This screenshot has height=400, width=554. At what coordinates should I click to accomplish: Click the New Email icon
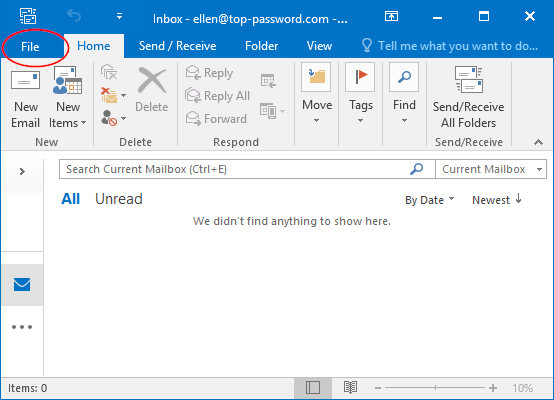tap(25, 81)
